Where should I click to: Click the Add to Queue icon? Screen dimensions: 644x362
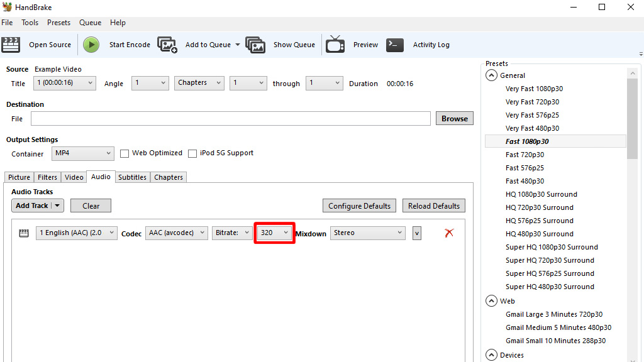click(167, 44)
